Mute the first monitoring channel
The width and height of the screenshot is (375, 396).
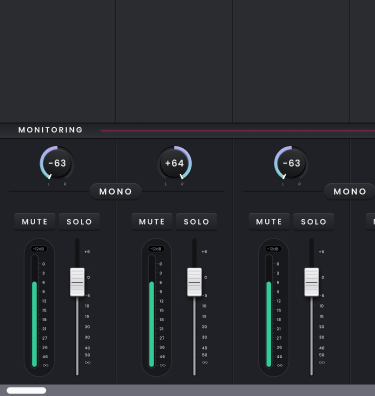pos(35,222)
